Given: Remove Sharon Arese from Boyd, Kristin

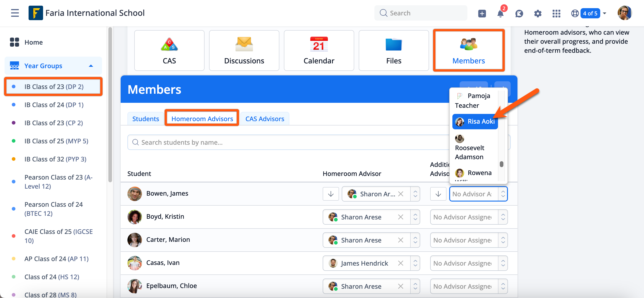Looking at the screenshot, I should 400,217.
